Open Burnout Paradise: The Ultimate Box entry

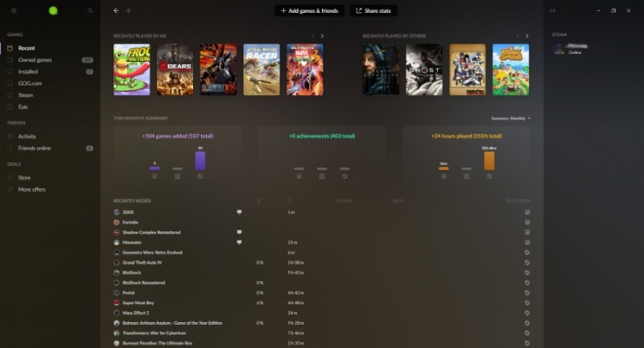(x=157, y=343)
